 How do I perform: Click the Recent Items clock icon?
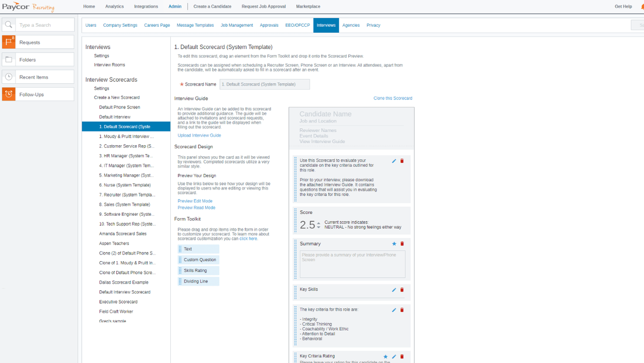click(9, 77)
